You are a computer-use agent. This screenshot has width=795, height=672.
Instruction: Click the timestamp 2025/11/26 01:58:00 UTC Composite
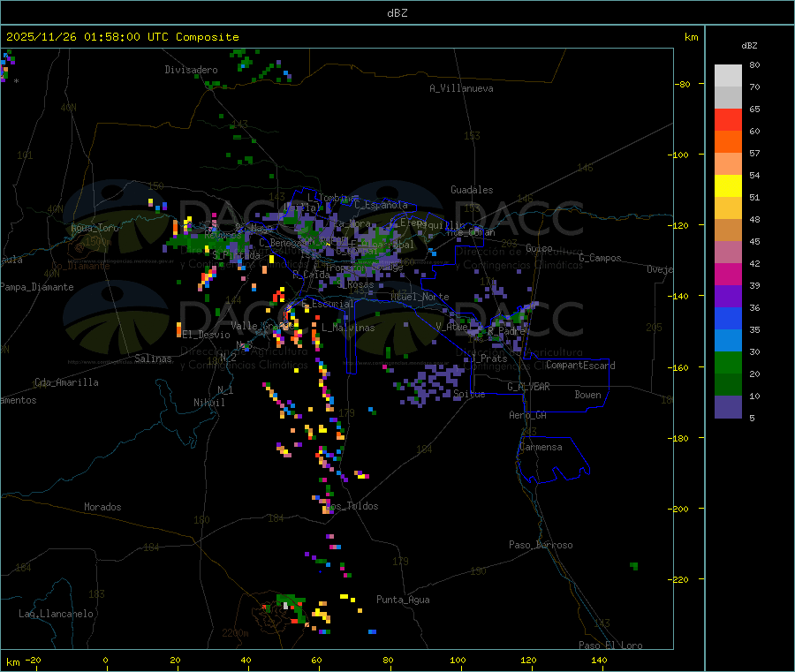(123, 37)
